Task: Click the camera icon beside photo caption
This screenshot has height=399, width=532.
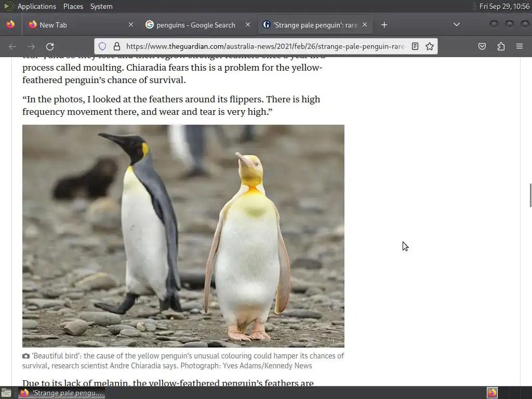Action: [x=26, y=356]
